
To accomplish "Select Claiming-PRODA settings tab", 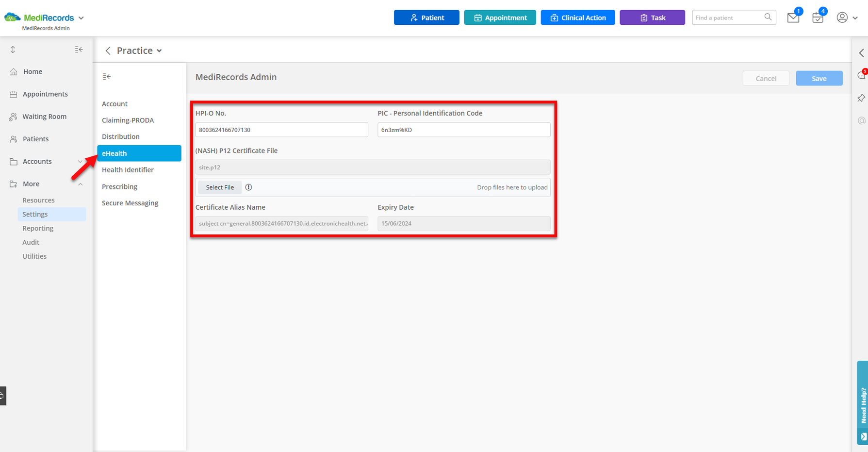I will pos(128,120).
